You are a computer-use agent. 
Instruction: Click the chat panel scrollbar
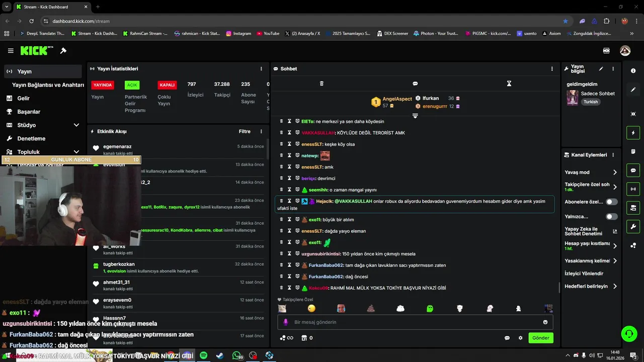coord(559,288)
